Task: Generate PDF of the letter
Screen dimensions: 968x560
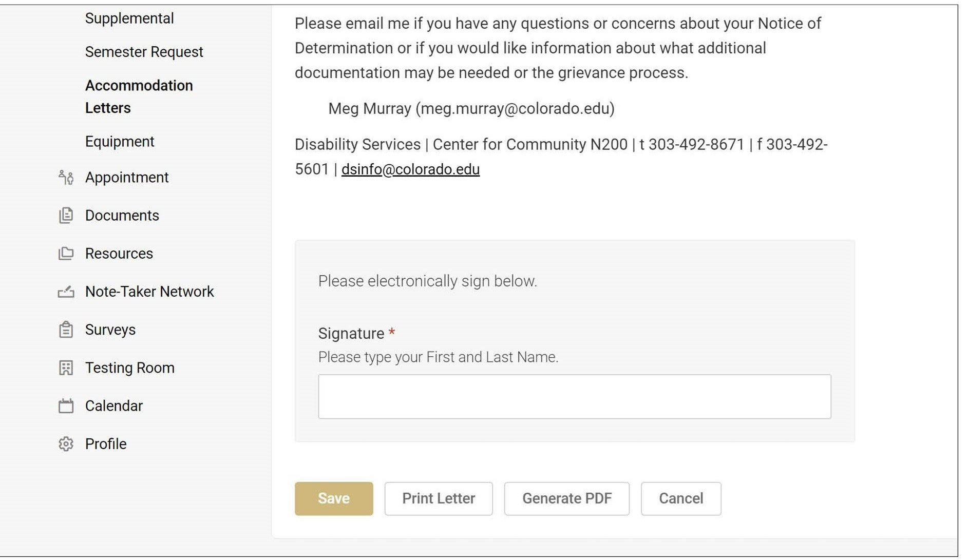Action: tap(567, 499)
